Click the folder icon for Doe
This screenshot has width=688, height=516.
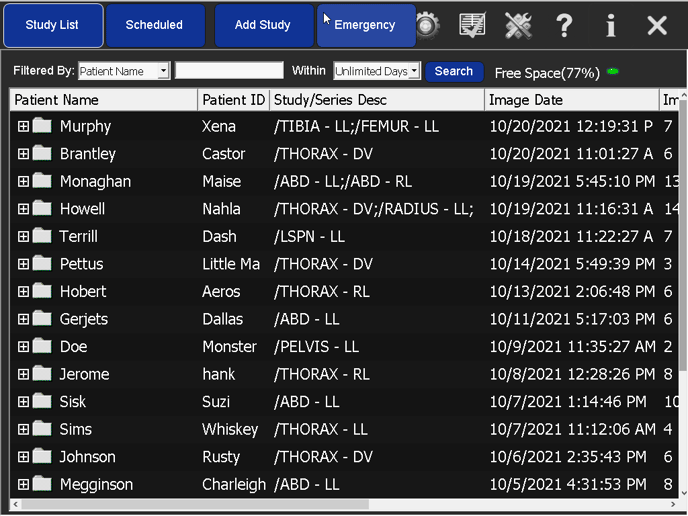pos(42,346)
